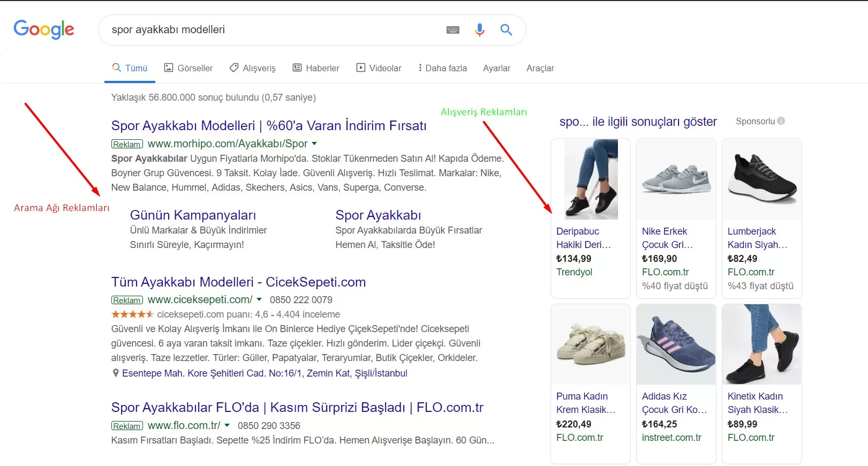
Task: Switch to the Videolar tab
Action: tap(379, 68)
